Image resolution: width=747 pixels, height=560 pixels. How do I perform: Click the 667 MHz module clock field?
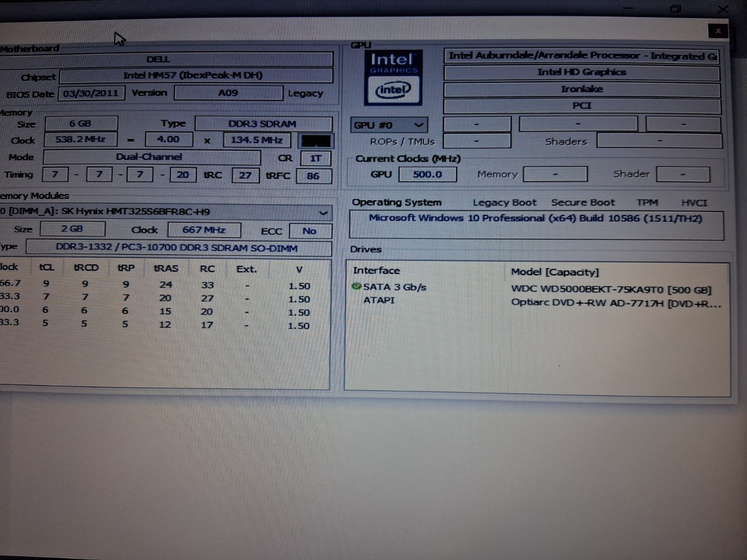point(204,230)
